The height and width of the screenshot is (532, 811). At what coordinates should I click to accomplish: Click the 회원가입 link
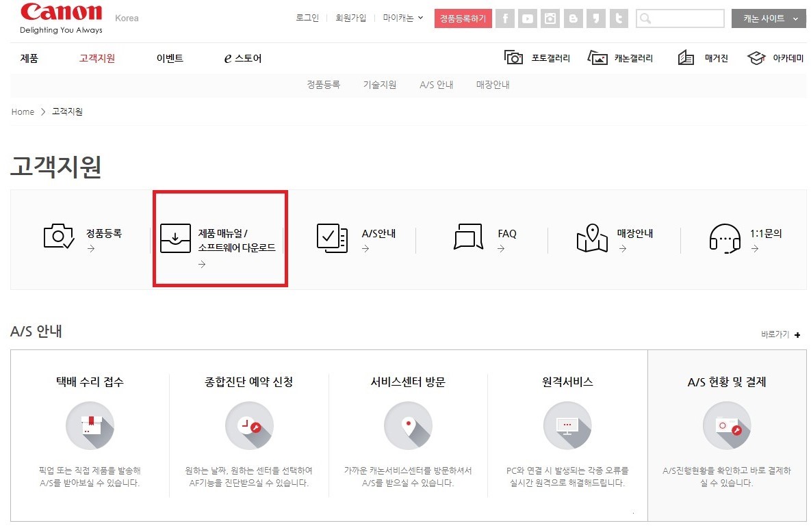(350, 18)
